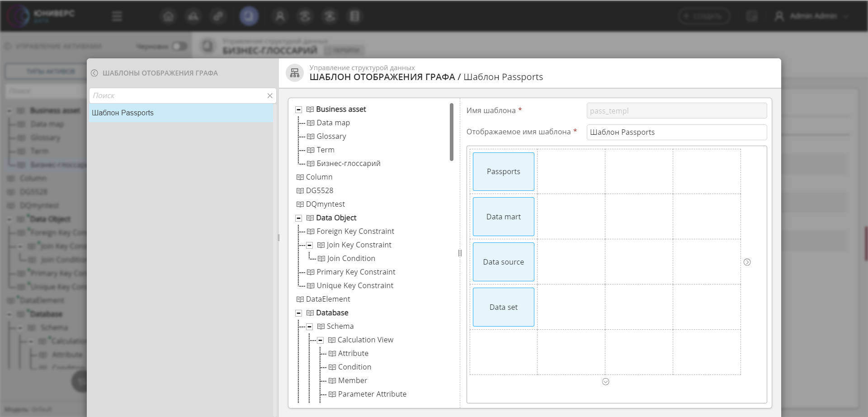
Task: Click the Passports block in grid
Action: point(503,172)
